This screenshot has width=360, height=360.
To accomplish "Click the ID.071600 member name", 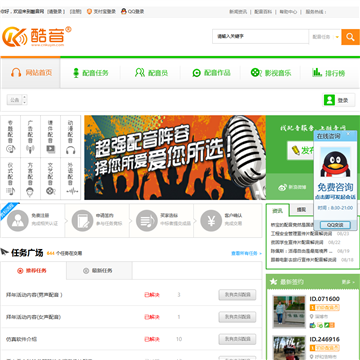I will pos(325,299).
